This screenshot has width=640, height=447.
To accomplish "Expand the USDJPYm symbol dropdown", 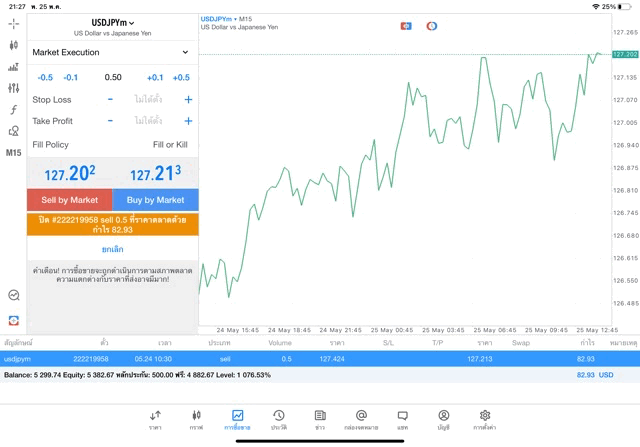I will pyautogui.click(x=113, y=23).
